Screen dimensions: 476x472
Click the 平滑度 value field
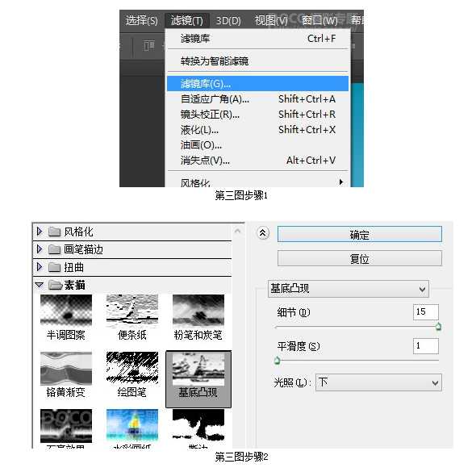(x=426, y=346)
